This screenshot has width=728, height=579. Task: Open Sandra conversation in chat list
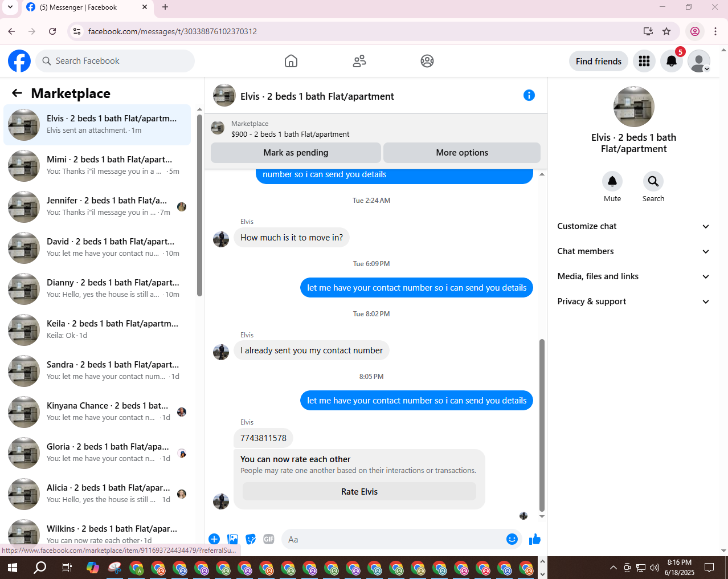coord(97,371)
